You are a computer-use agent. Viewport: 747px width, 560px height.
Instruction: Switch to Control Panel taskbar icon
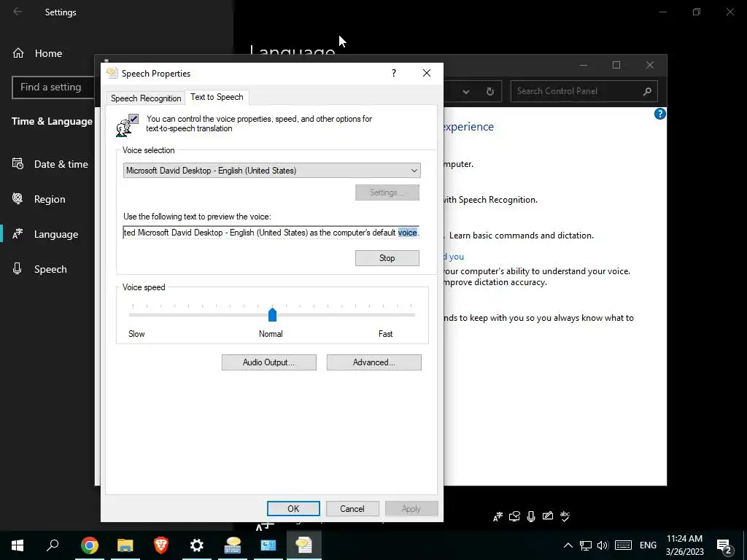click(x=268, y=545)
